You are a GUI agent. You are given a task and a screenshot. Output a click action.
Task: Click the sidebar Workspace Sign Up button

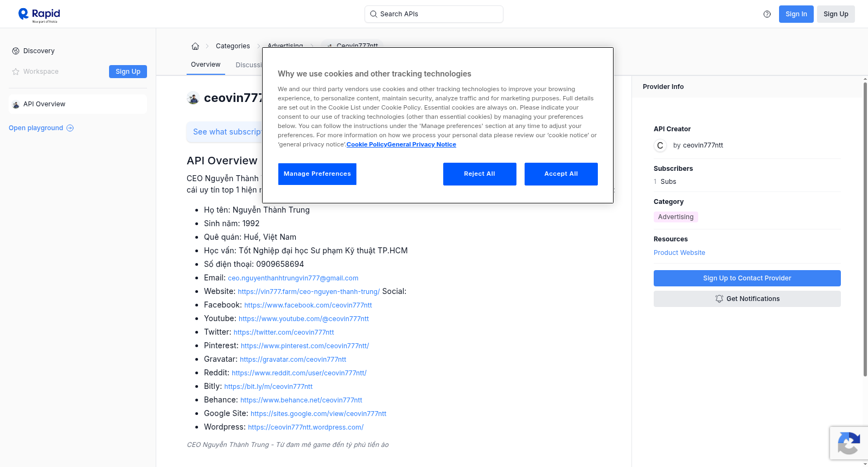point(128,72)
